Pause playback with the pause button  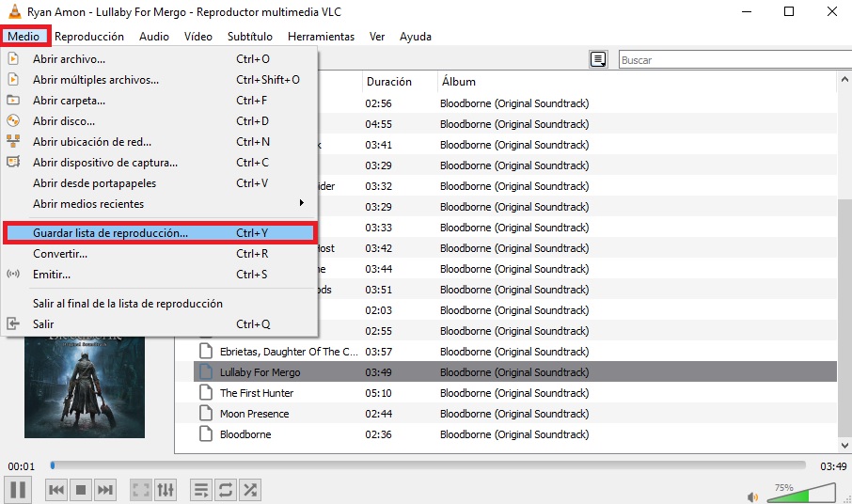click(x=17, y=490)
